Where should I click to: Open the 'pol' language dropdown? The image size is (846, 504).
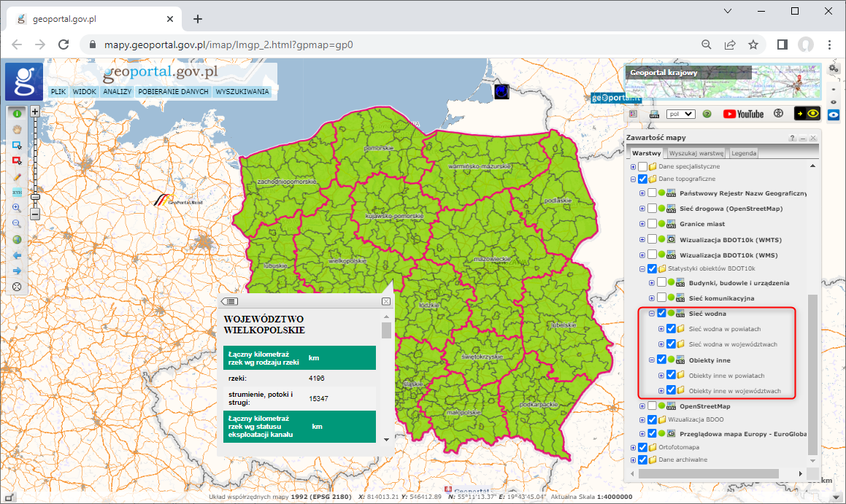[x=680, y=114]
